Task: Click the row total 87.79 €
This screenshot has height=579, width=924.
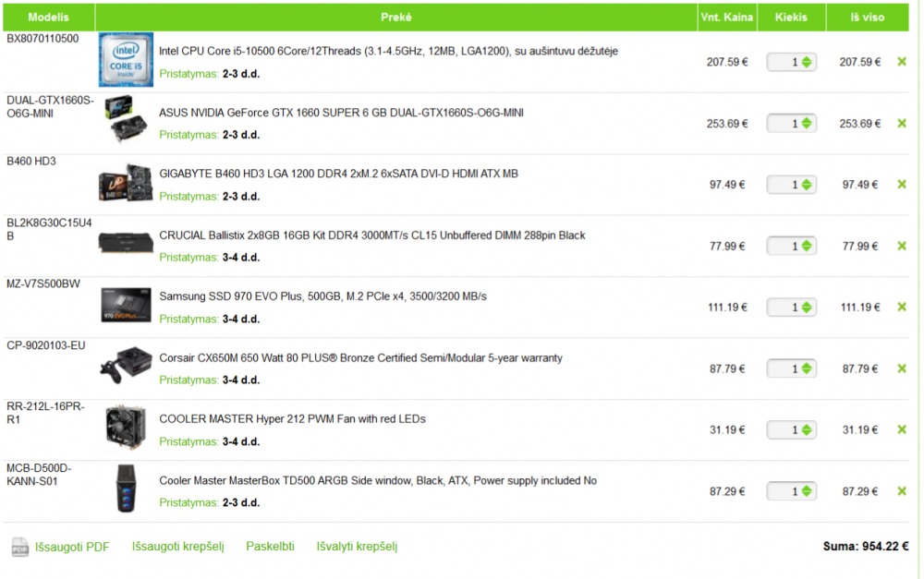Action: click(x=859, y=368)
